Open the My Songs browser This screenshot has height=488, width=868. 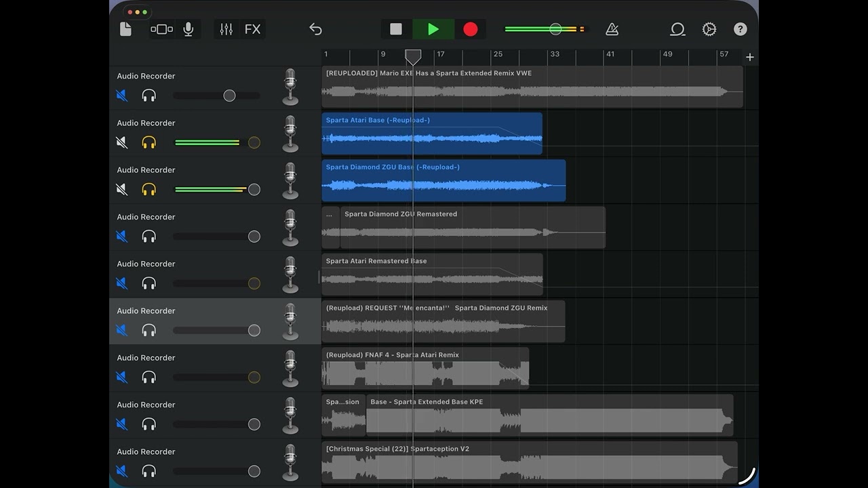[x=125, y=29]
